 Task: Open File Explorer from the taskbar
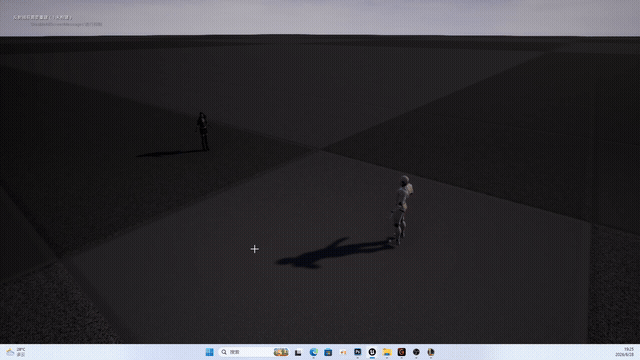point(387,352)
